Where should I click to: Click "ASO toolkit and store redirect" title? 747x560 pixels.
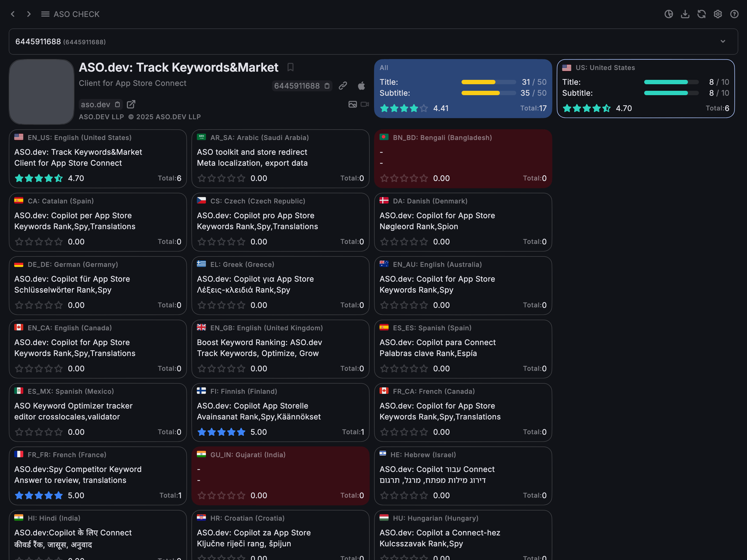point(252,152)
